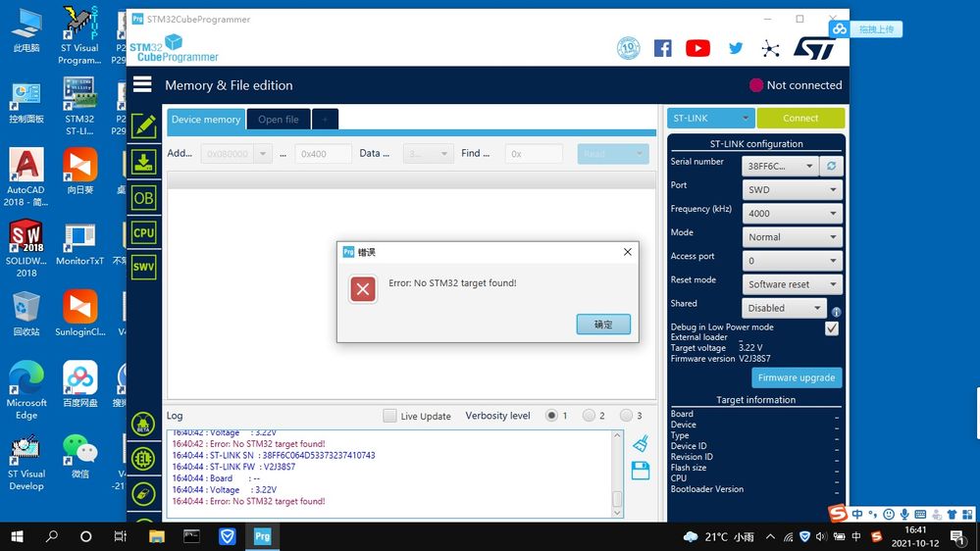Open Option Bytes (OB) panel
This screenshot has height=551, width=980.
point(144,198)
